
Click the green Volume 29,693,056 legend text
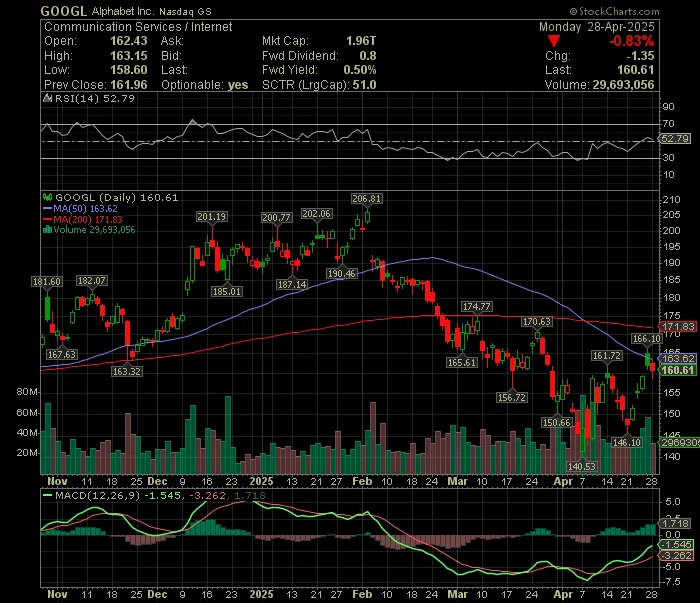(94, 230)
